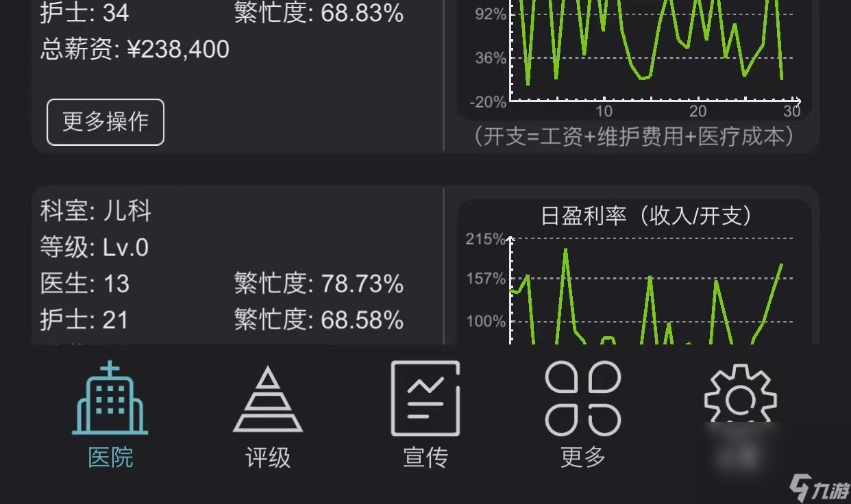Image resolution: width=851 pixels, height=504 pixels.
Task: Click the 日盈利率（收入/开支）chart title
Action: [647, 216]
